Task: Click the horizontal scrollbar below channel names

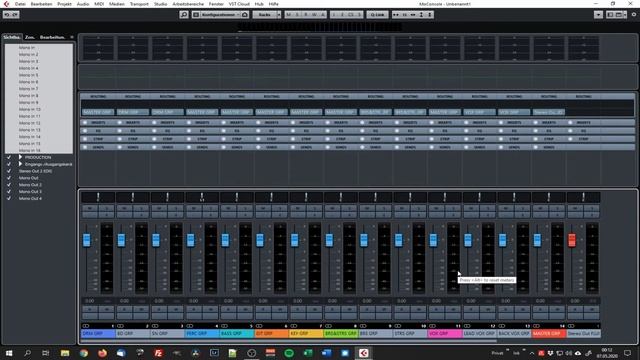Action: click(x=289, y=340)
